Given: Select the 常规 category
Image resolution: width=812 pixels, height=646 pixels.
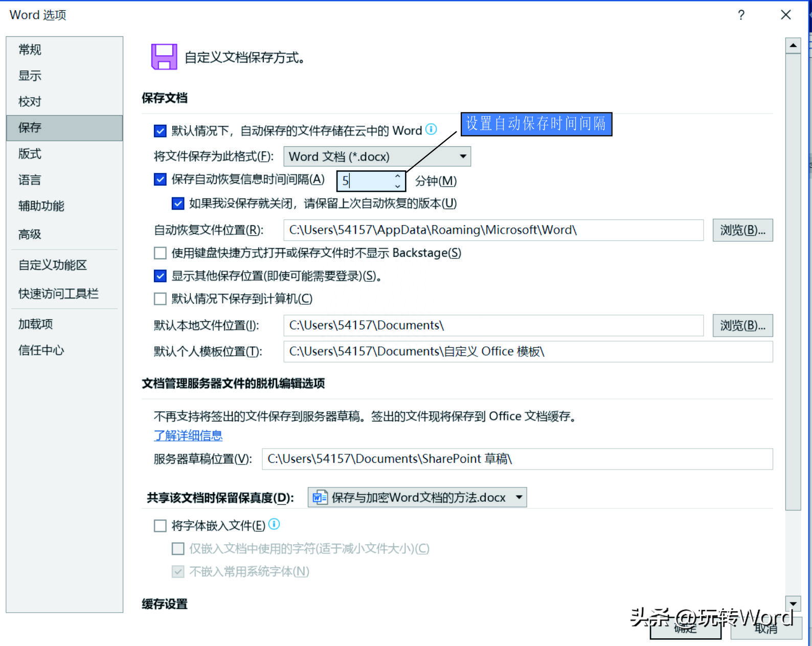Looking at the screenshot, I should [64, 50].
